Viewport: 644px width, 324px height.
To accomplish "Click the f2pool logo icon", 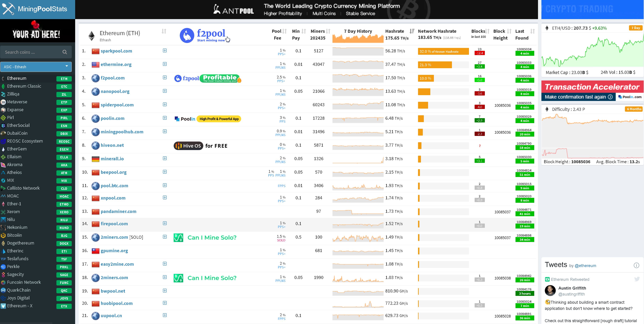I will [x=187, y=35].
